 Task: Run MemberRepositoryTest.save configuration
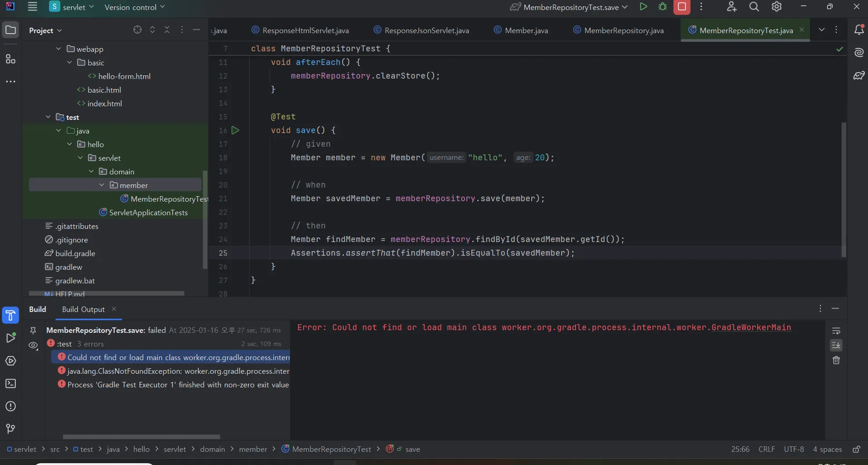tap(643, 7)
